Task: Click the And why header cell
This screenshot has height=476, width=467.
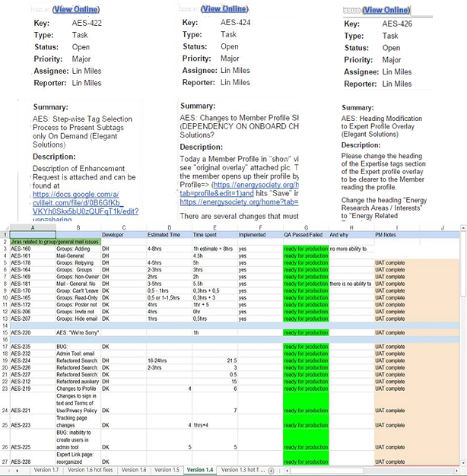Action: (x=351, y=235)
